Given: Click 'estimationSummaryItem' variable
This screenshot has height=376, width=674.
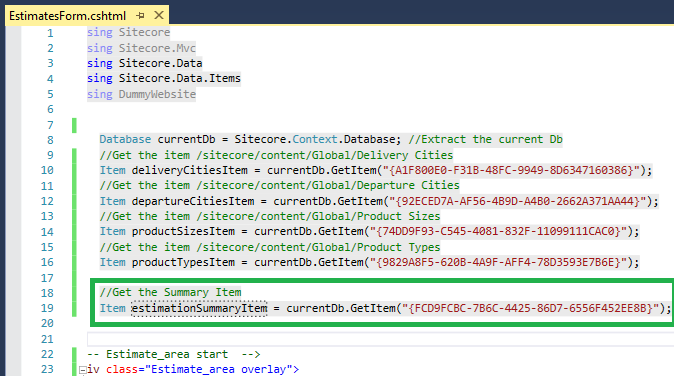Looking at the screenshot, I should tap(199, 309).
